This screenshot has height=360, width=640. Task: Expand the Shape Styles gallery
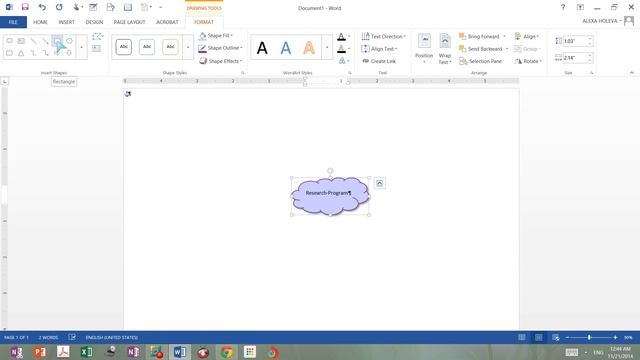click(x=188, y=47)
